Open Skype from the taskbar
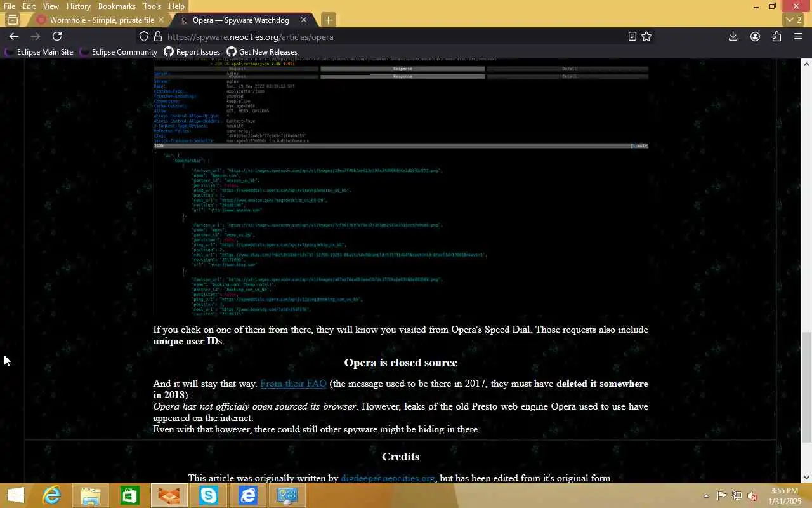The height and width of the screenshot is (508, 812). [x=209, y=495]
